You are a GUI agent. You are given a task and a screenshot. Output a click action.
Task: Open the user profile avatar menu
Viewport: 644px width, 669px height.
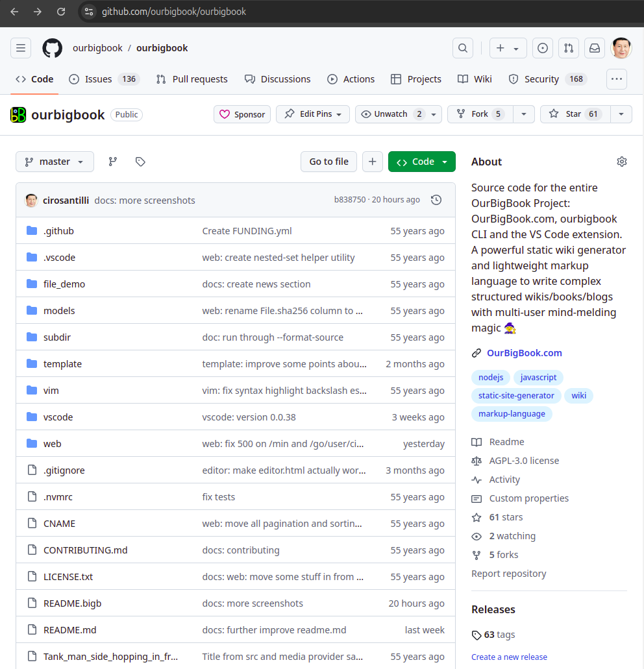[x=621, y=48]
